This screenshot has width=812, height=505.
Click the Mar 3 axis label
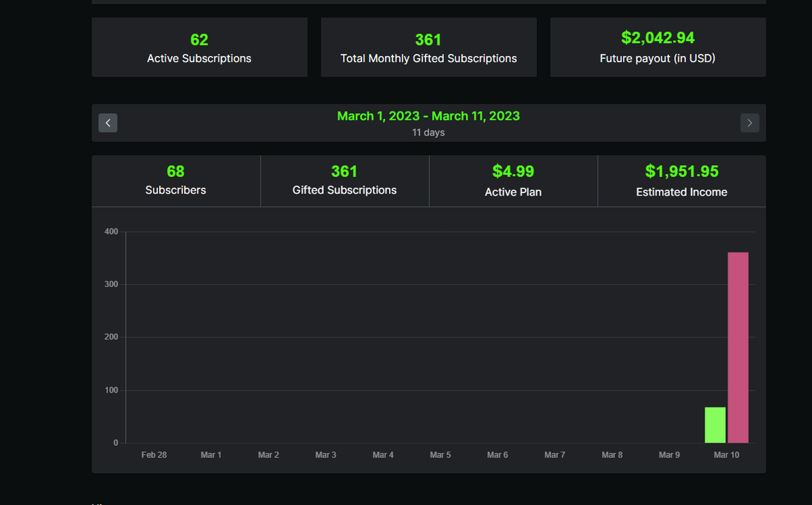click(325, 455)
